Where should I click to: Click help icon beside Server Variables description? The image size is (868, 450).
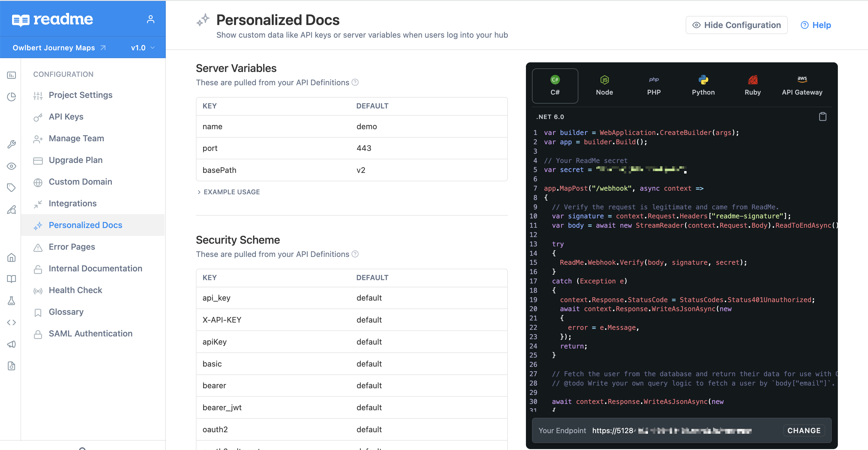click(355, 83)
